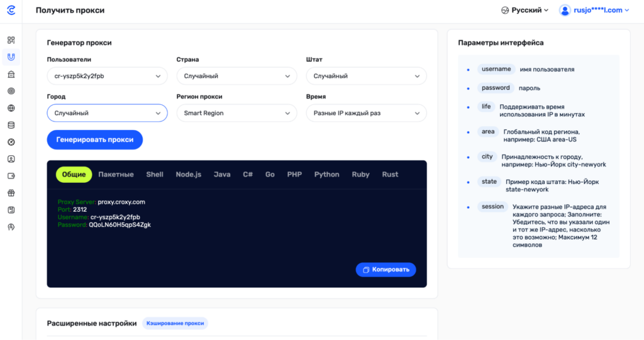Screen dimensions: 644x340
Task: Click the Croxy logo icon
Action: click(11, 10)
